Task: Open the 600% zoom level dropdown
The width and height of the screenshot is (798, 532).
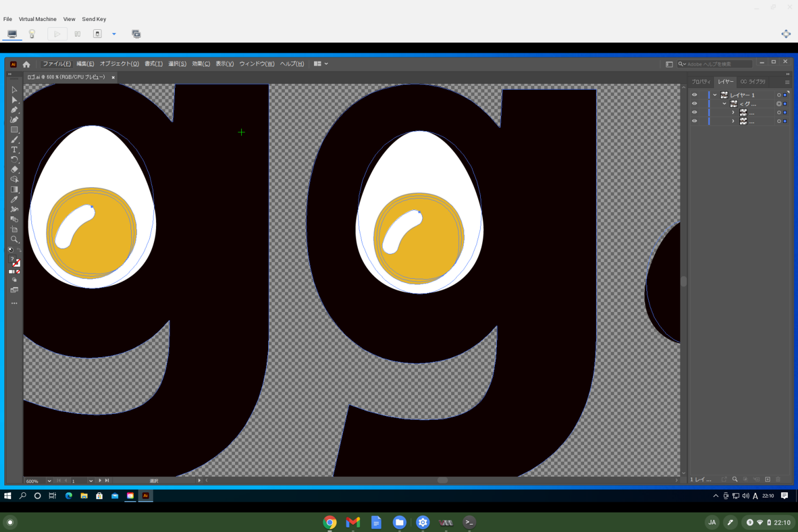Action: click(49, 481)
